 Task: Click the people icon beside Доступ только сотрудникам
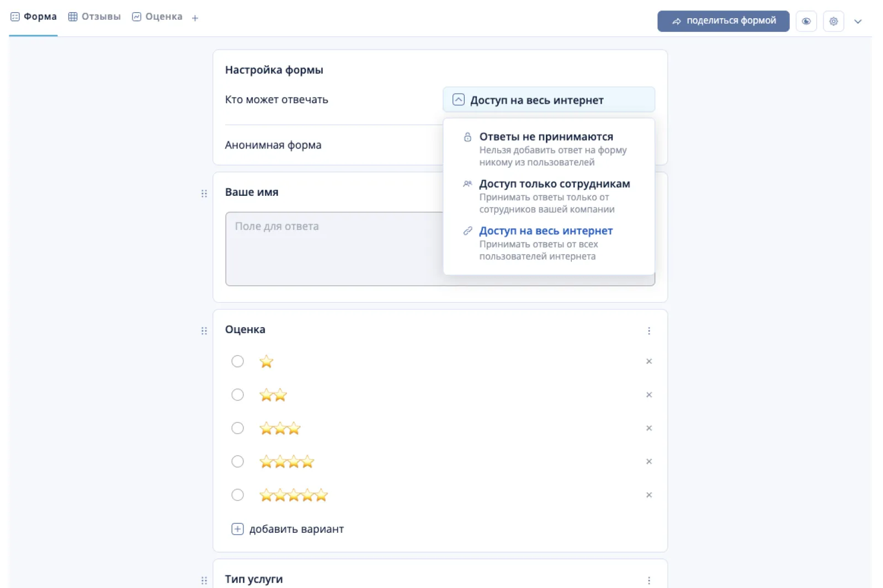click(467, 184)
